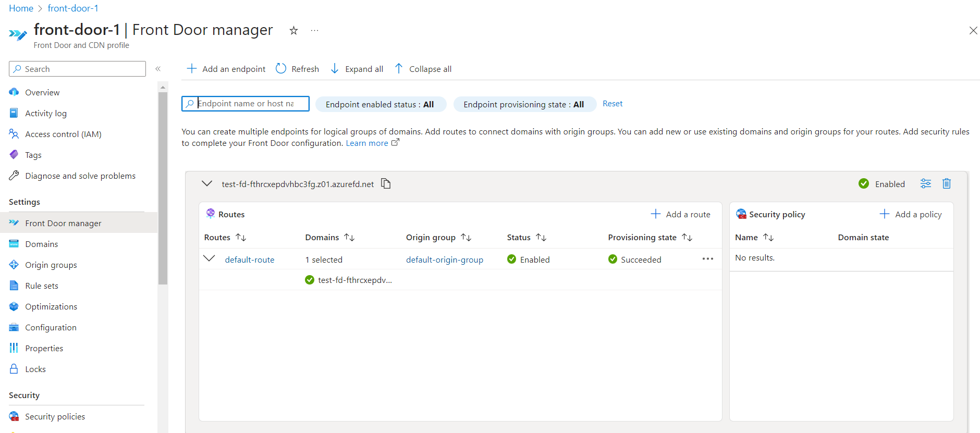Collapse the sidebar using the double chevron
The width and height of the screenshot is (980, 433).
(x=158, y=69)
